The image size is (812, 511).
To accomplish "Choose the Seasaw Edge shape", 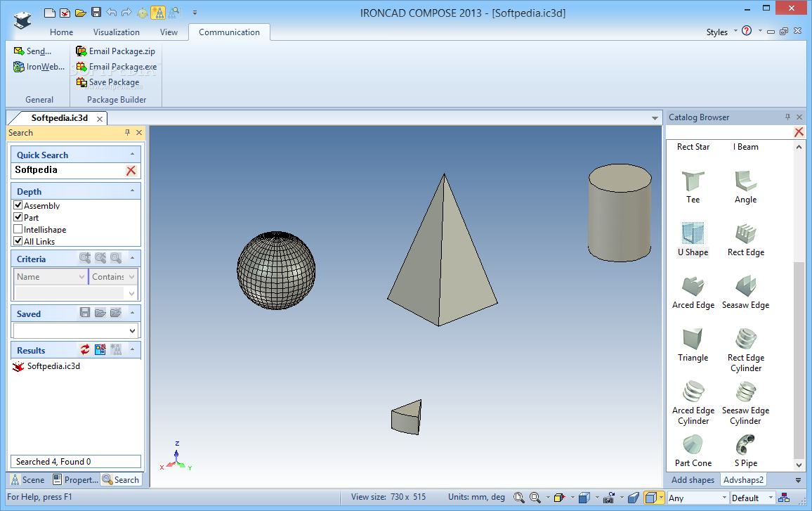I will coord(746,292).
